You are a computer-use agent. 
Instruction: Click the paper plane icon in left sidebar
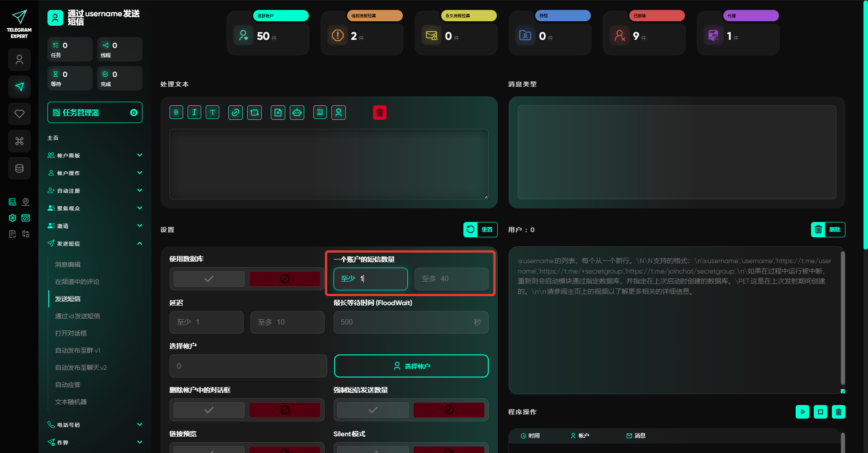coord(19,87)
